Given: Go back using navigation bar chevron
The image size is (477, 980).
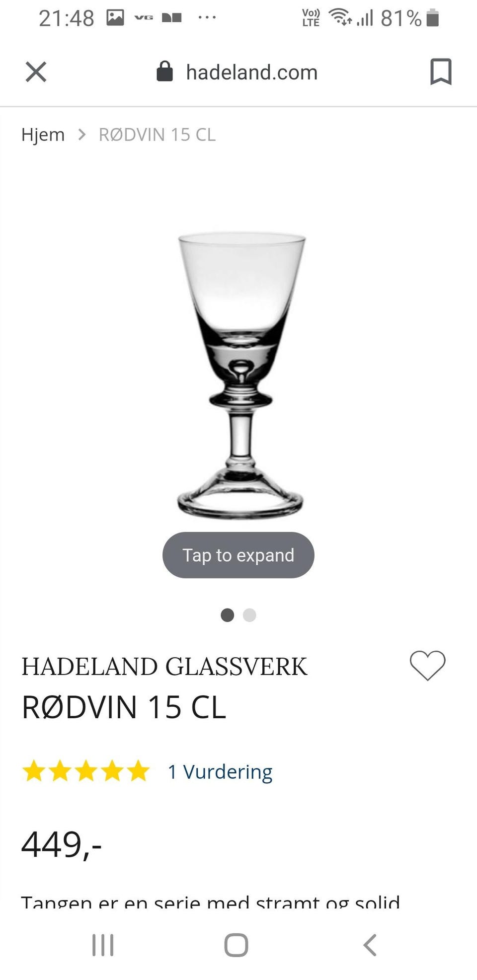Looking at the screenshot, I should 370,945.
